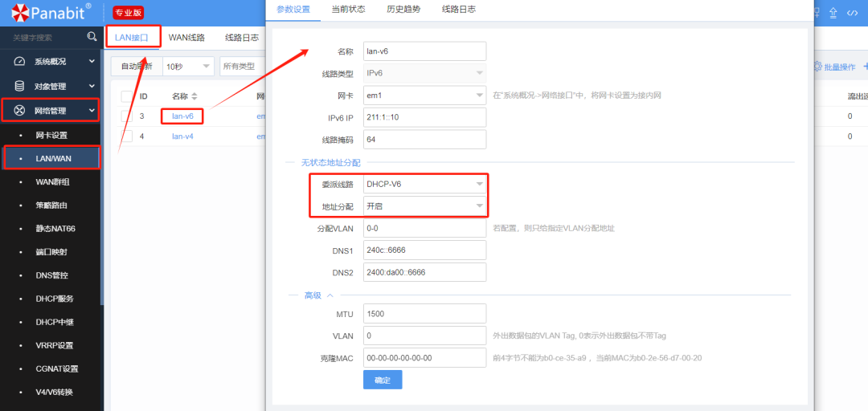Click the 批量操作 gear icon
The width and height of the screenshot is (868, 411).
coord(818,67)
